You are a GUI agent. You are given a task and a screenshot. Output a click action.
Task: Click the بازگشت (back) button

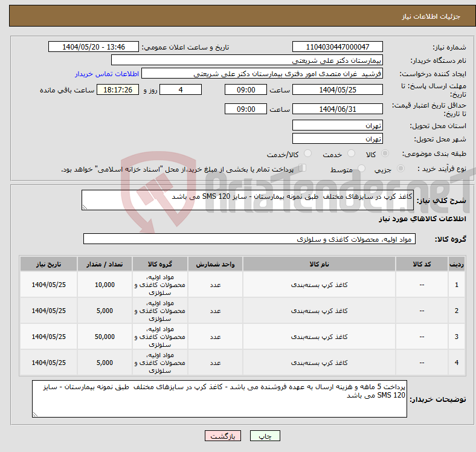223,436
